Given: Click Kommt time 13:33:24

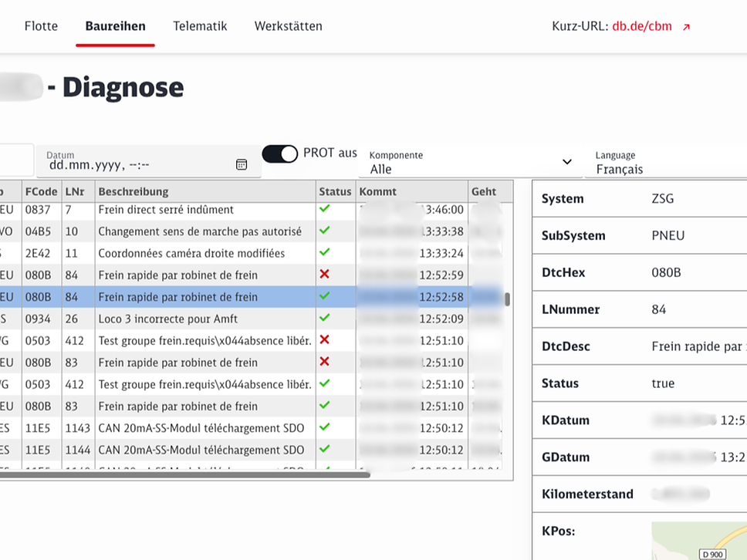Looking at the screenshot, I should (441, 253).
